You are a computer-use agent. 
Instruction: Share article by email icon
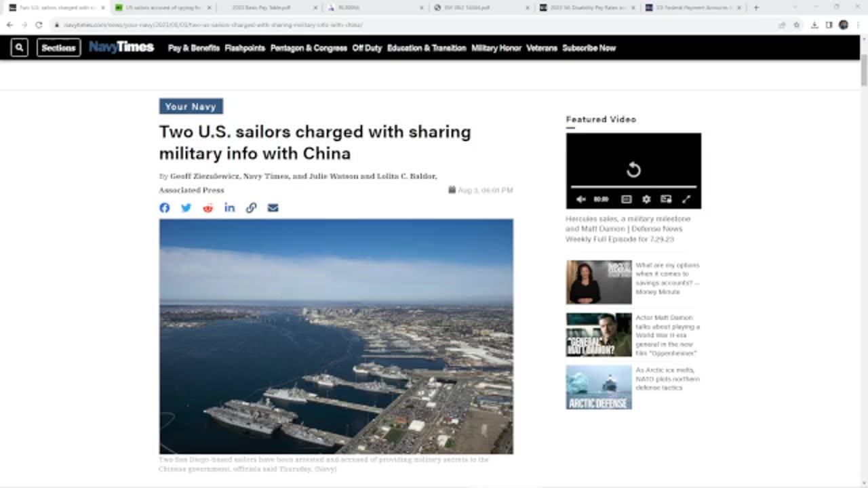[273, 208]
